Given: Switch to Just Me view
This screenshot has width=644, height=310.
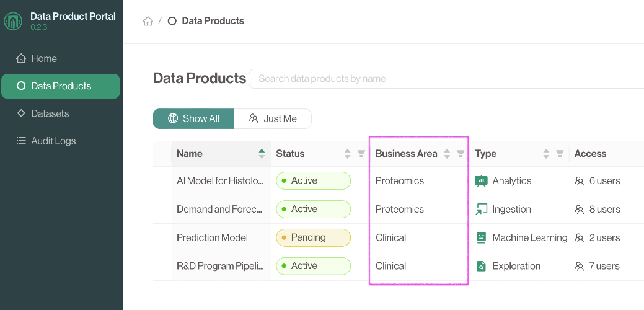Looking at the screenshot, I should pos(273,118).
